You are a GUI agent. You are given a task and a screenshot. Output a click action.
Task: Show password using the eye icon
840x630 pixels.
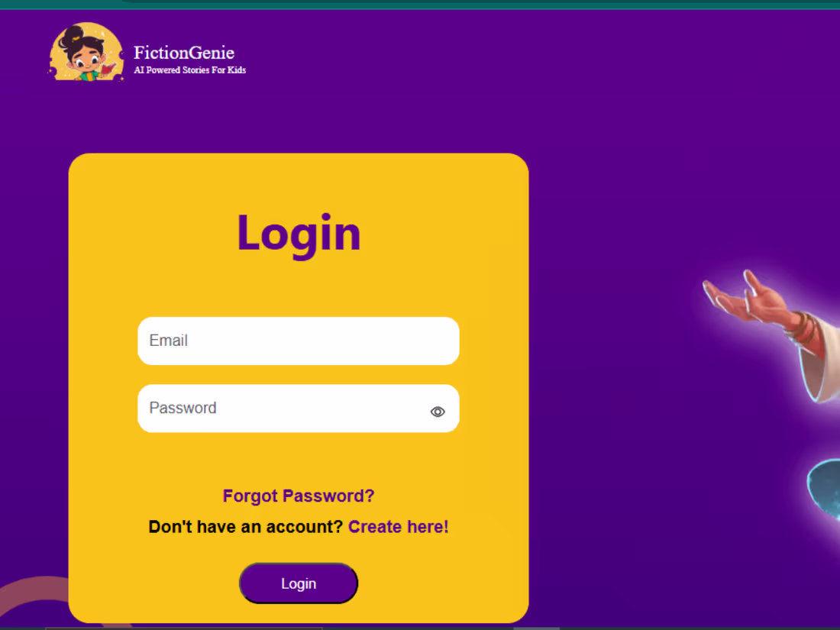(437, 412)
